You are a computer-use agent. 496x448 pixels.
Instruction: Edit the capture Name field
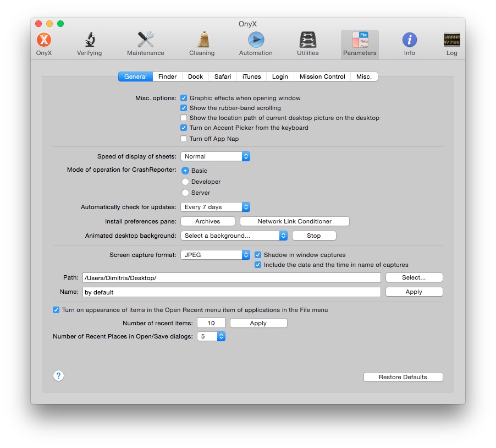231,292
